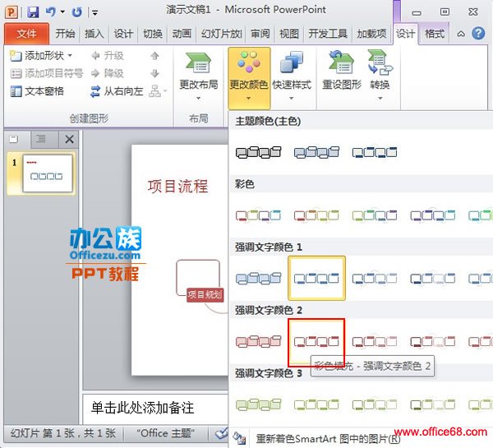Click the PowerPoint application icon
The height and width of the screenshot is (448, 493).
point(12,12)
